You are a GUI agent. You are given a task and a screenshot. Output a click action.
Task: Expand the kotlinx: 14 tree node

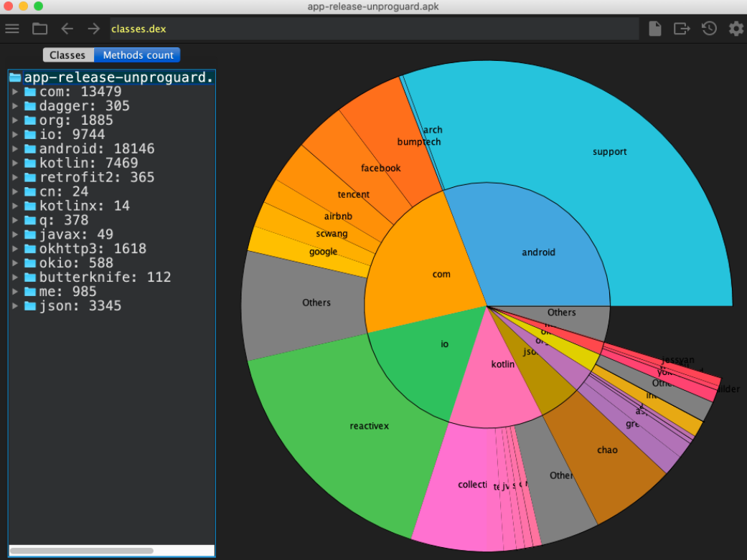click(15, 206)
